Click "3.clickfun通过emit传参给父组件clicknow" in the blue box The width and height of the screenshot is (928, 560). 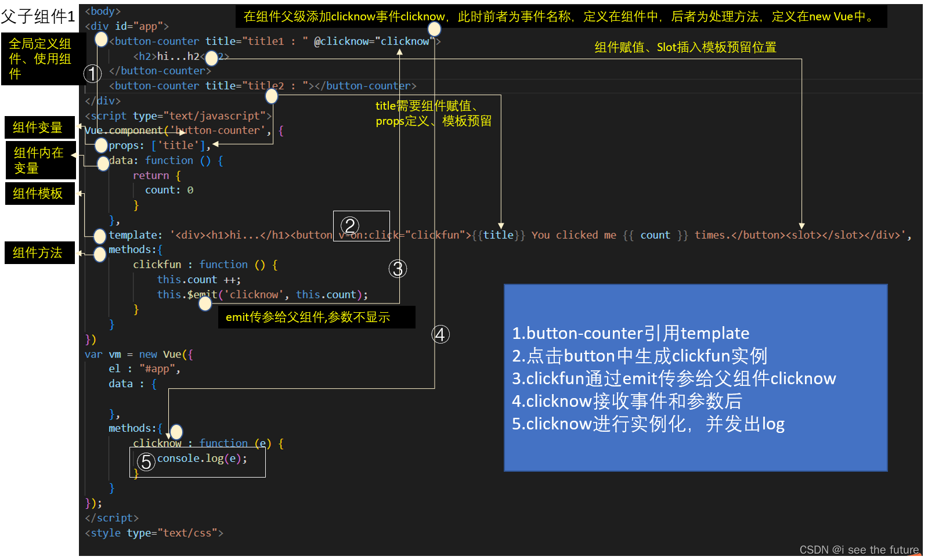(674, 378)
